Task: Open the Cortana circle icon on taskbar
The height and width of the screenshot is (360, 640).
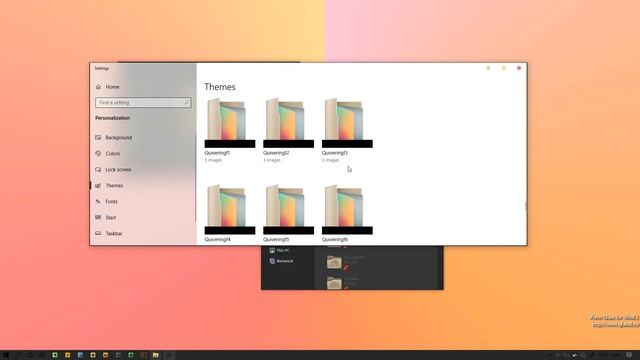Action: click(29, 355)
